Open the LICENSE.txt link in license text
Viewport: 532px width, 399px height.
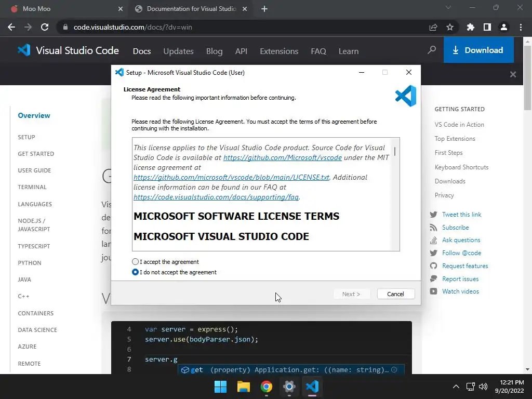[231, 177]
